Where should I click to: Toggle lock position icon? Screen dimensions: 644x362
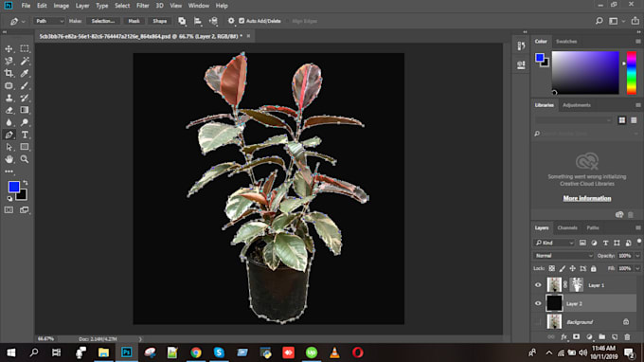tap(573, 268)
